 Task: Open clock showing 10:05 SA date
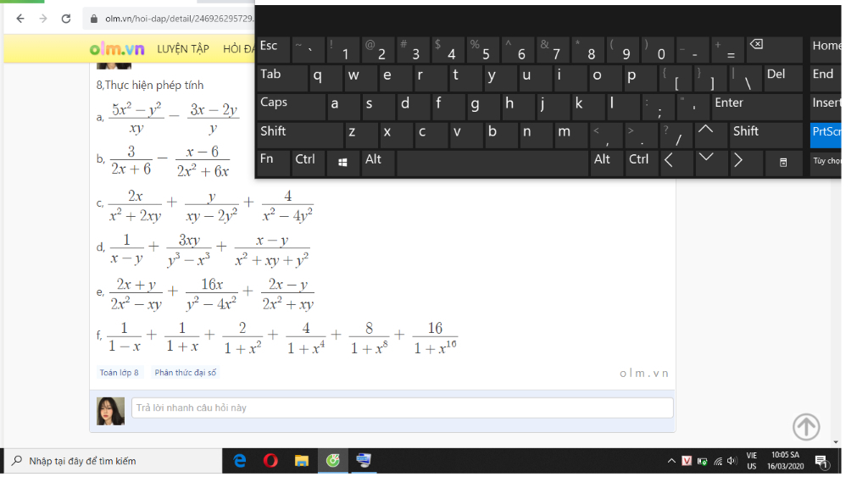pyautogui.click(x=785, y=461)
